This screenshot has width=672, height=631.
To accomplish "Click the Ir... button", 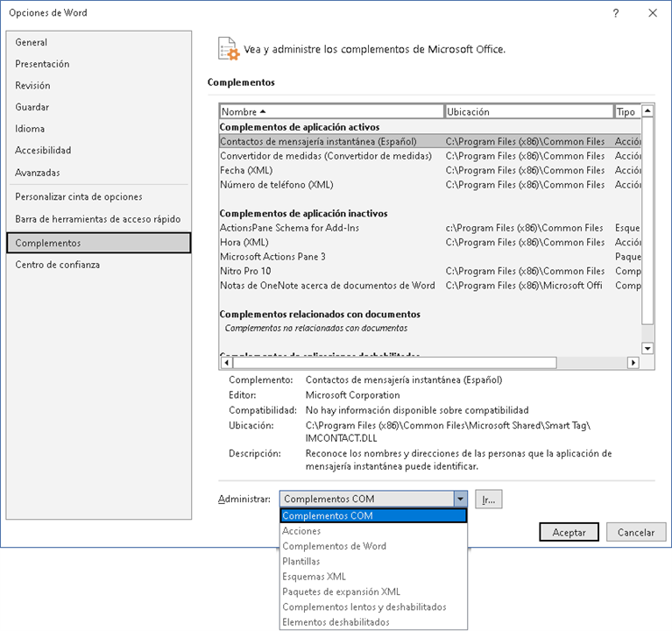I will [x=489, y=500].
